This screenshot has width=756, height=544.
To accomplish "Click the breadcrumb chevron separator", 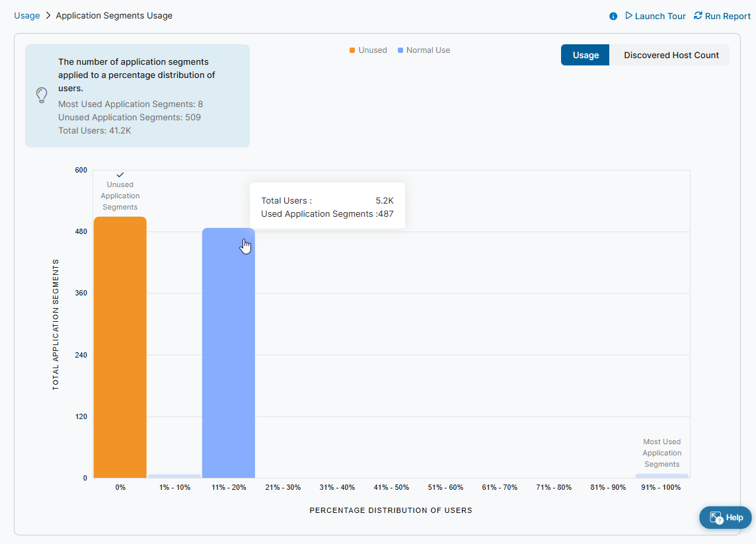I will point(48,15).
